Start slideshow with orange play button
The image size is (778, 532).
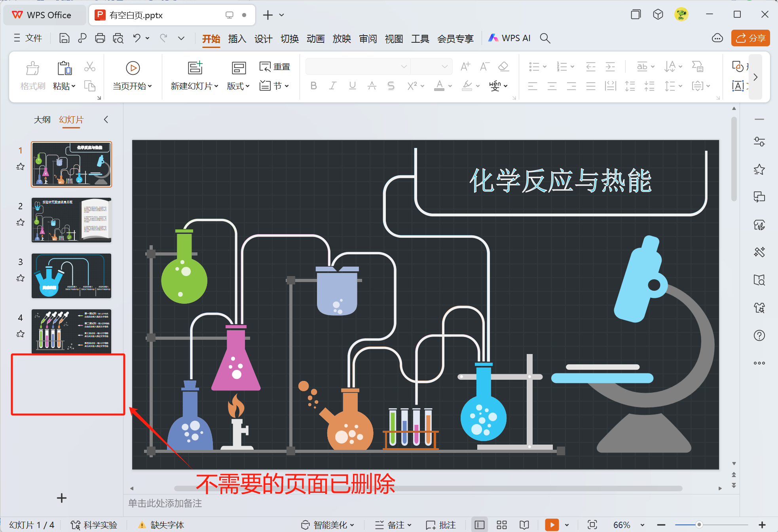[552, 525]
